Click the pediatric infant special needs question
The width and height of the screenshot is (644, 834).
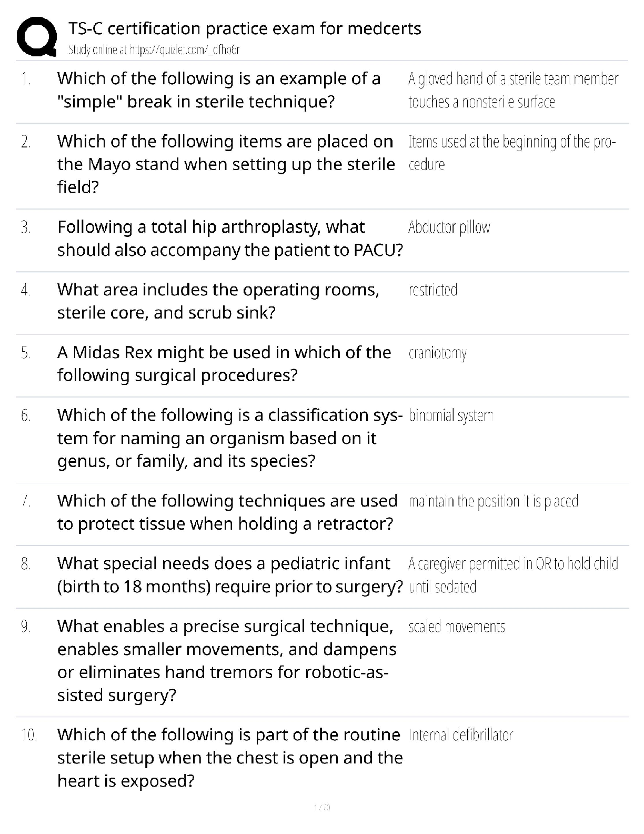click(229, 575)
